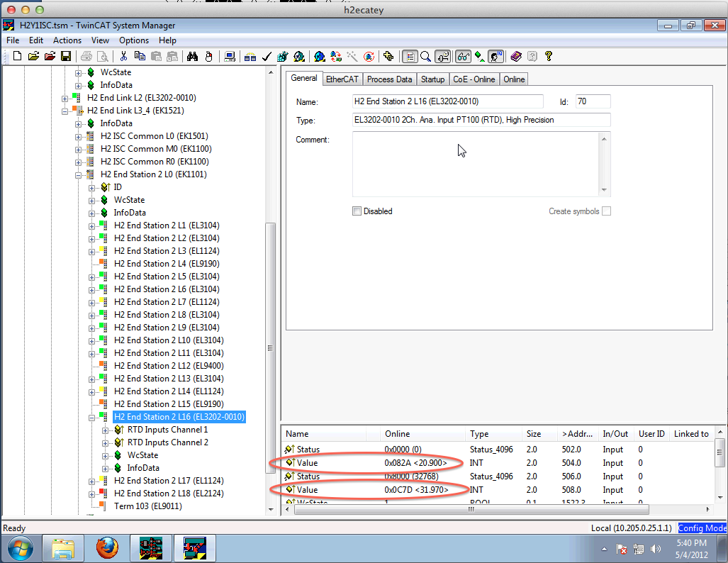This screenshot has height=563, width=728.
Task: Click the In/Out column header
Action: click(615, 434)
